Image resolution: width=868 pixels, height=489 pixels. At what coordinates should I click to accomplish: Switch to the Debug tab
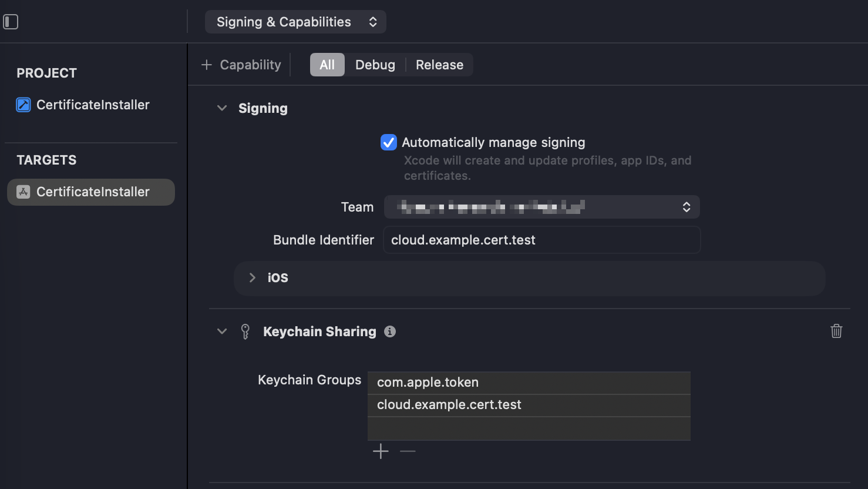pyautogui.click(x=375, y=65)
